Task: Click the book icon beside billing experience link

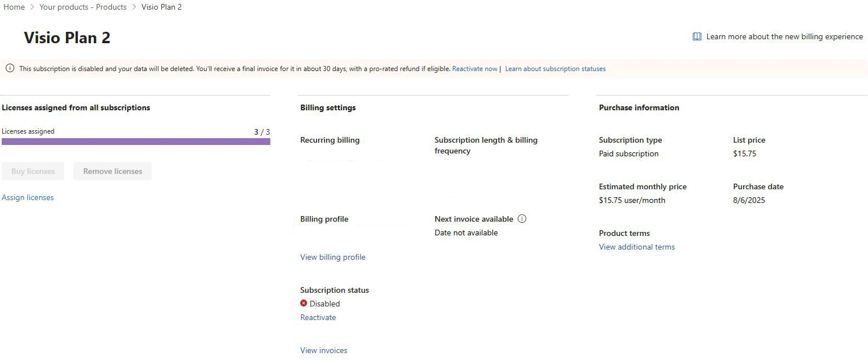Action: pyautogui.click(x=697, y=36)
